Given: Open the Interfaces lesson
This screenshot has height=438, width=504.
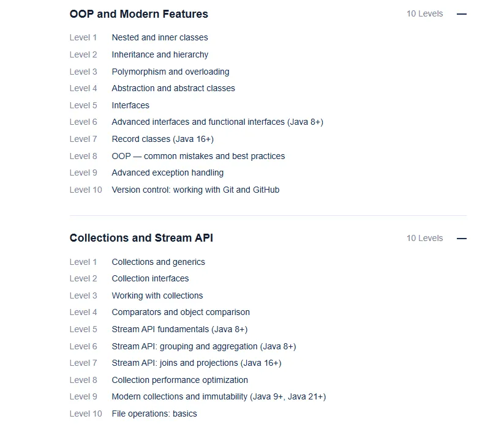Looking at the screenshot, I should pos(130,106).
